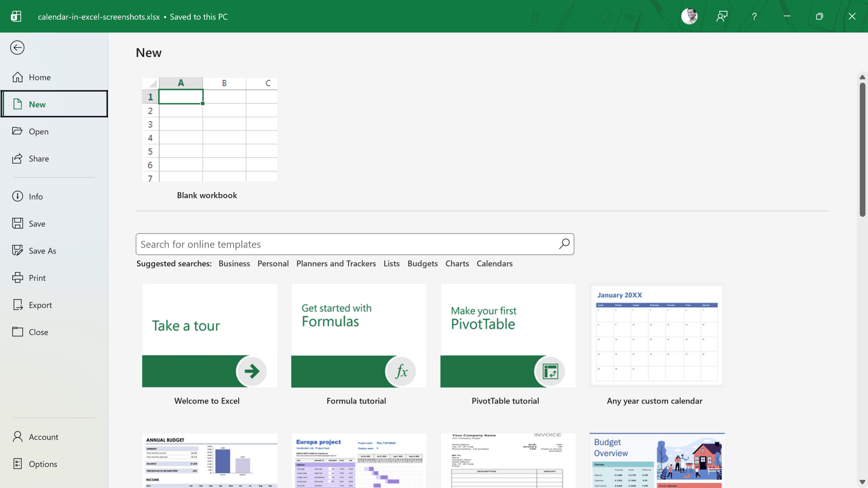868x488 pixels.
Task: Open the Annual Budget template thumbnail
Action: point(210,460)
